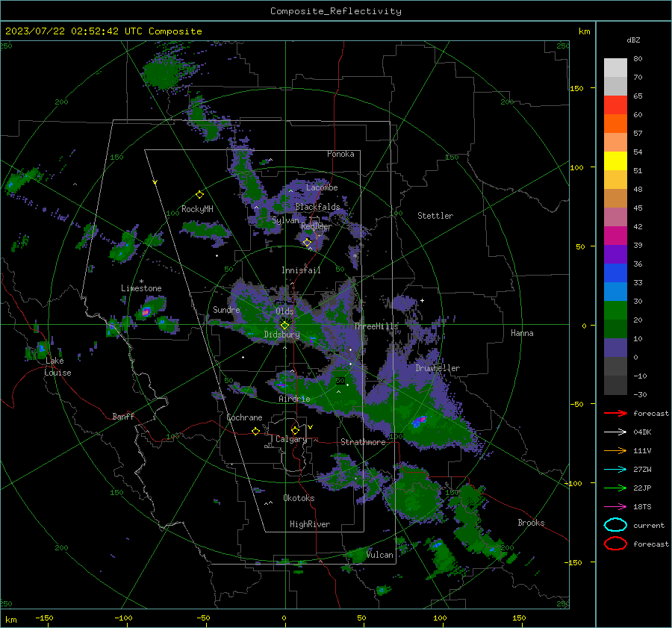Click the purple 36 dBZ color swatch

615,254
